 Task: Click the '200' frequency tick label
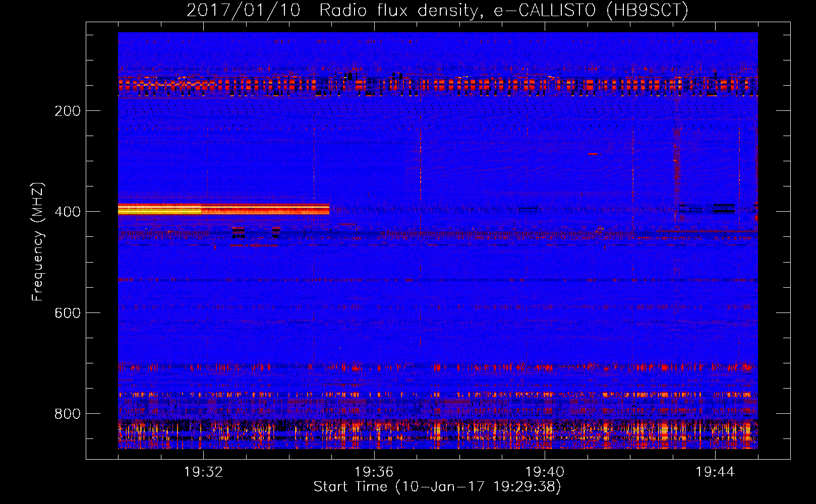[x=68, y=111]
